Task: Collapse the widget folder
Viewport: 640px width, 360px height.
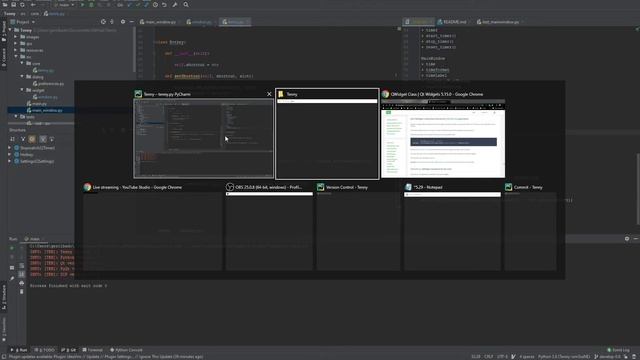Action: [22, 90]
